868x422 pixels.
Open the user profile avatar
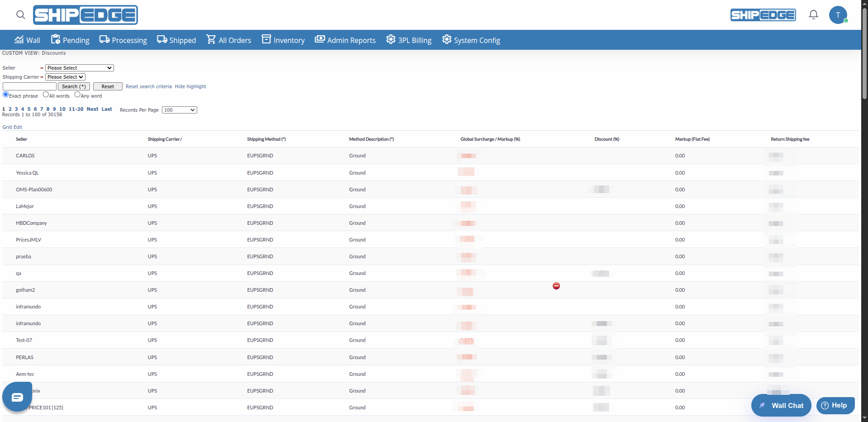pos(838,15)
